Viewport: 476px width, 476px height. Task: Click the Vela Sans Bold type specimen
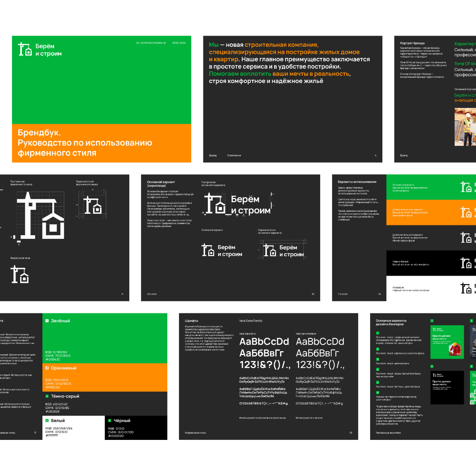click(264, 353)
